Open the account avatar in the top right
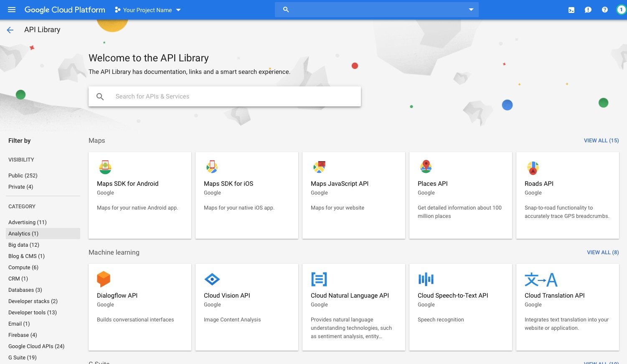The width and height of the screenshot is (627, 364). (x=621, y=10)
